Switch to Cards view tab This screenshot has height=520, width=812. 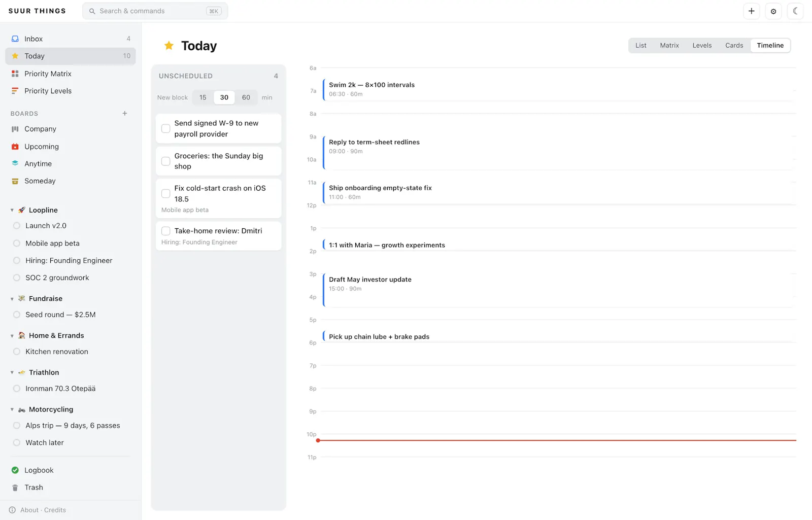pyautogui.click(x=734, y=45)
